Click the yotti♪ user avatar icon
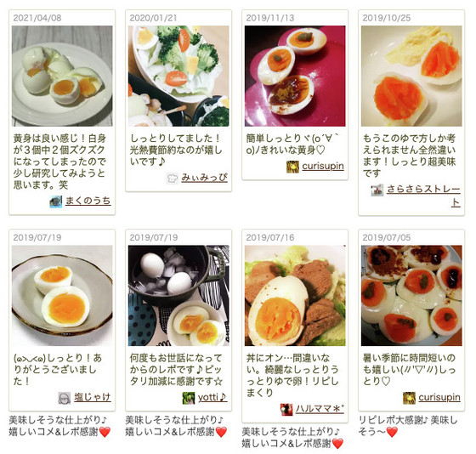This screenshot has height=454, width=476. coord(189,398)
